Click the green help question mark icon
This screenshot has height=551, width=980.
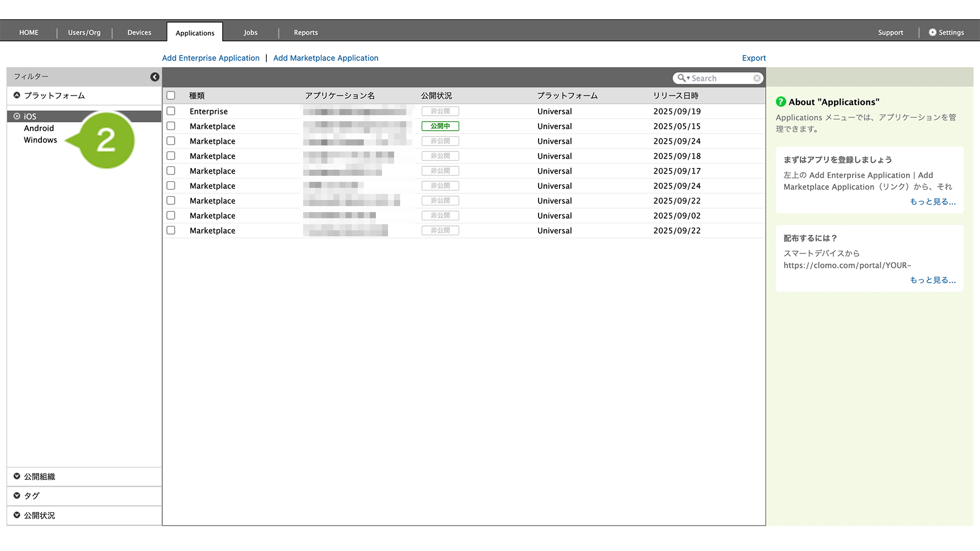click(780, 102)
